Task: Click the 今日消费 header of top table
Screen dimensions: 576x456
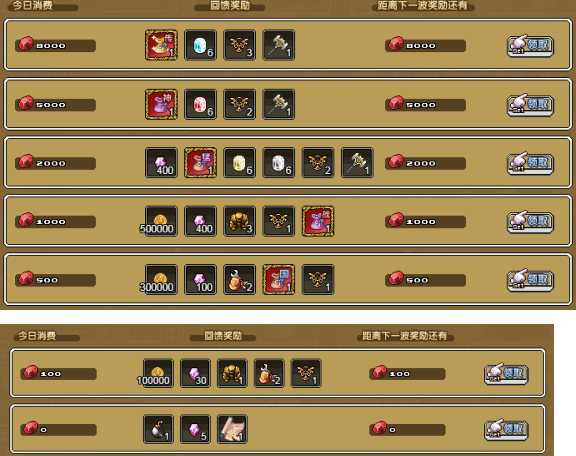Action: [33, 5]
